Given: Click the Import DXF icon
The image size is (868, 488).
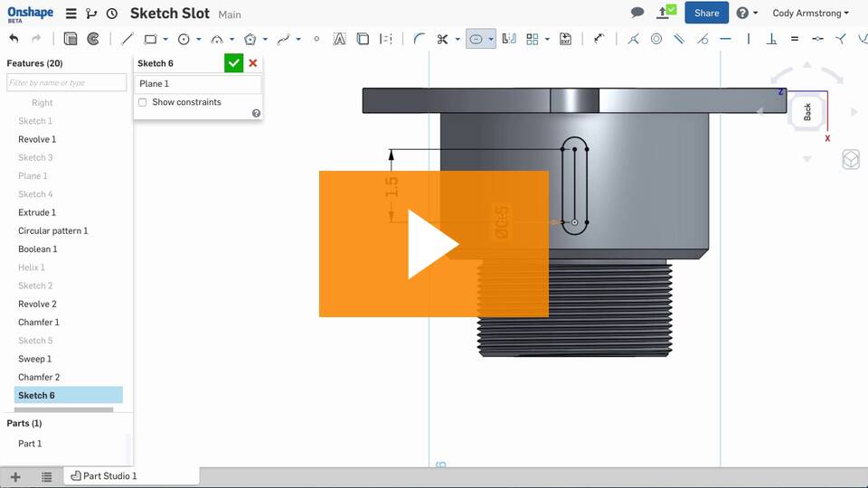Looking at the screenshot, I should [x=565, y=39].
